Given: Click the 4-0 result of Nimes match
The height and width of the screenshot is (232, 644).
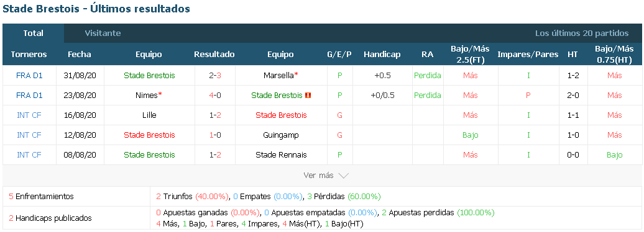Looking at the screenshot, I should [x=215, y=95].
